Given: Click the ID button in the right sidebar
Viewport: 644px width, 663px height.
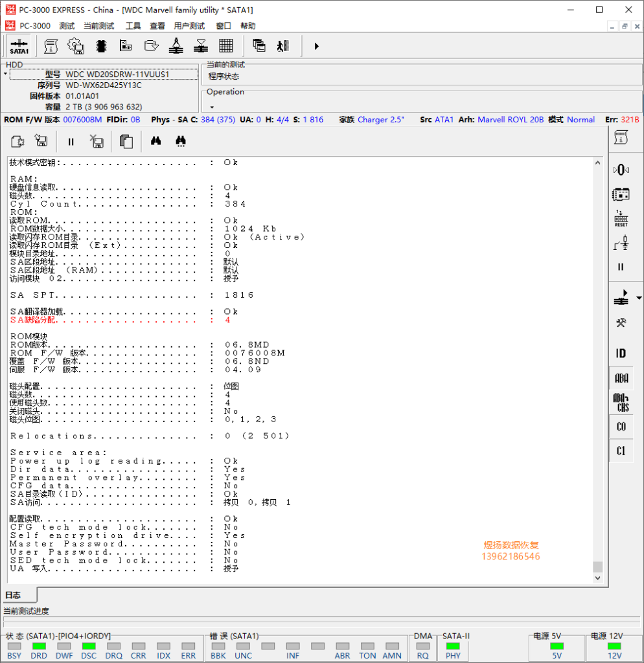Looking at the screenshot, I should tap(621, 353).
